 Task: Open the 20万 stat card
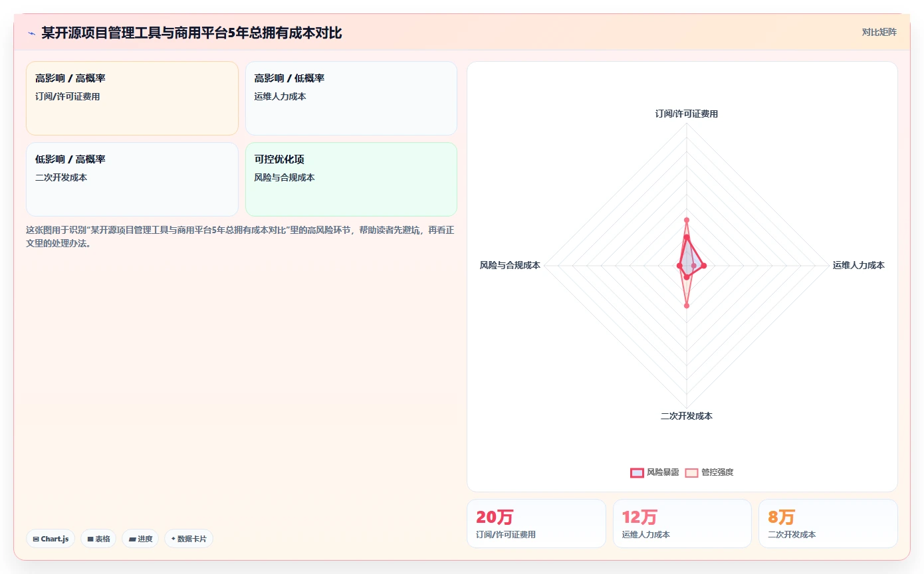tap(536, 524)
